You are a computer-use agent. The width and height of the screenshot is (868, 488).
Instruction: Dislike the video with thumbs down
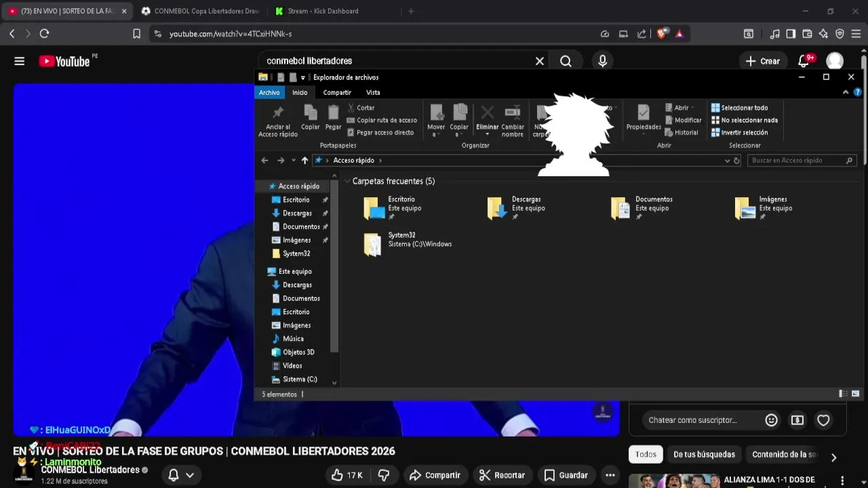pyautogui.click(x=384, y=475)
